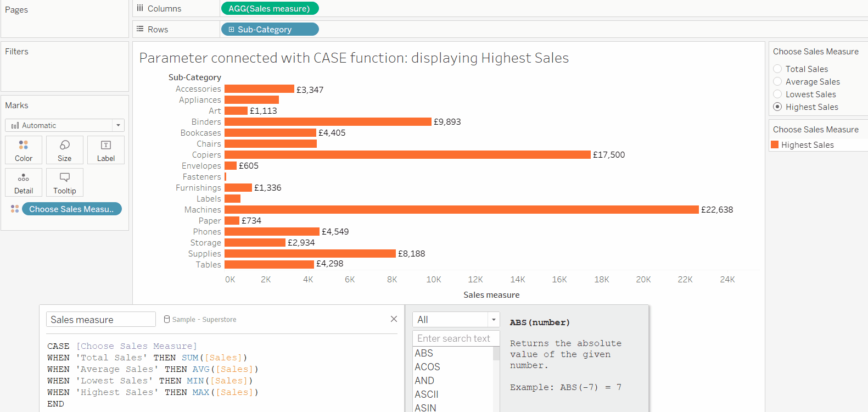
Task: Click the Color marks card icon
Action: coord(24,145)
